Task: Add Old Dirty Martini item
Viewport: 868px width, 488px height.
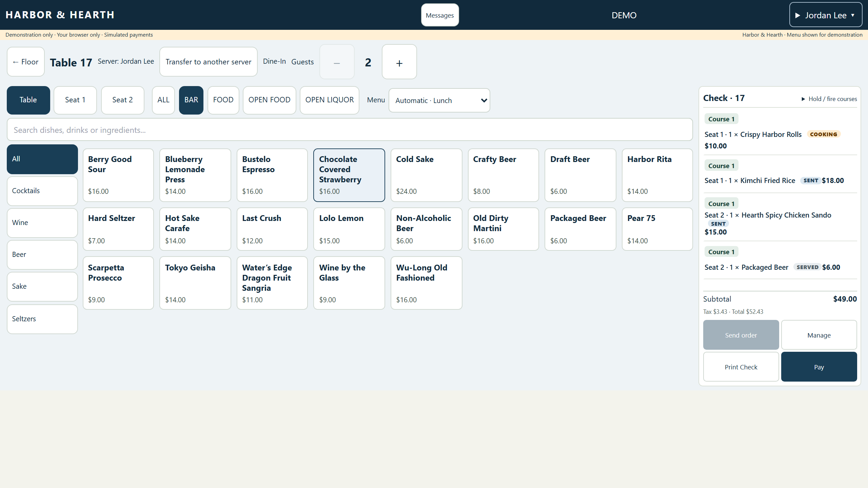Action: click(x=504, y=229)
